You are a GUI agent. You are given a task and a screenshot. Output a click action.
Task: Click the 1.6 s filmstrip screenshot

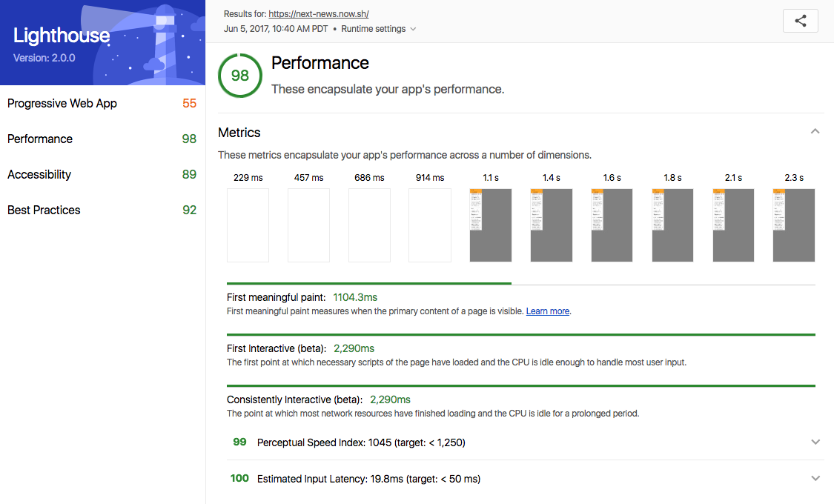612,225
